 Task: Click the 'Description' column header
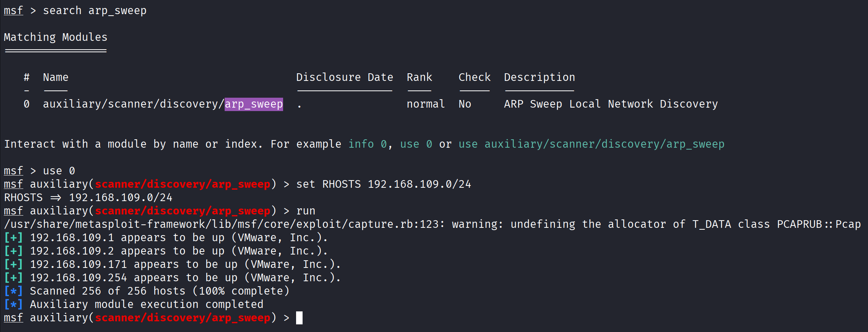(539, 77)
